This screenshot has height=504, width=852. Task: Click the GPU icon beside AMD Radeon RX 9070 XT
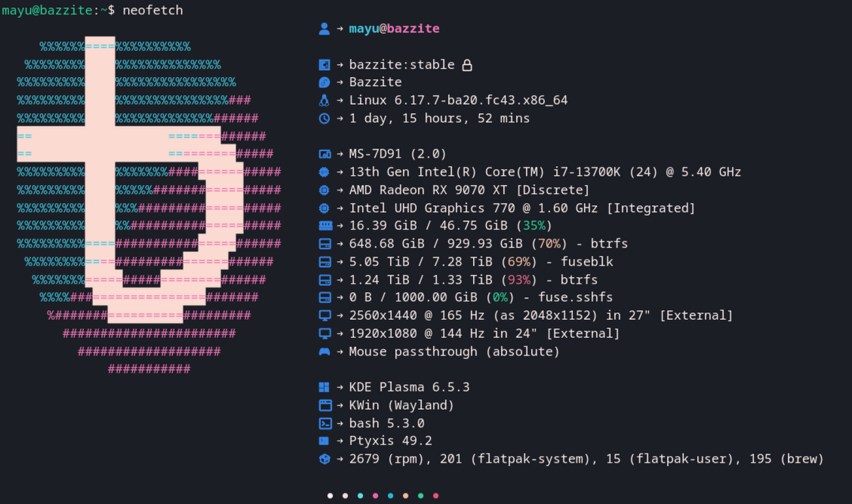pyautogui.click(x=324, y=190)
